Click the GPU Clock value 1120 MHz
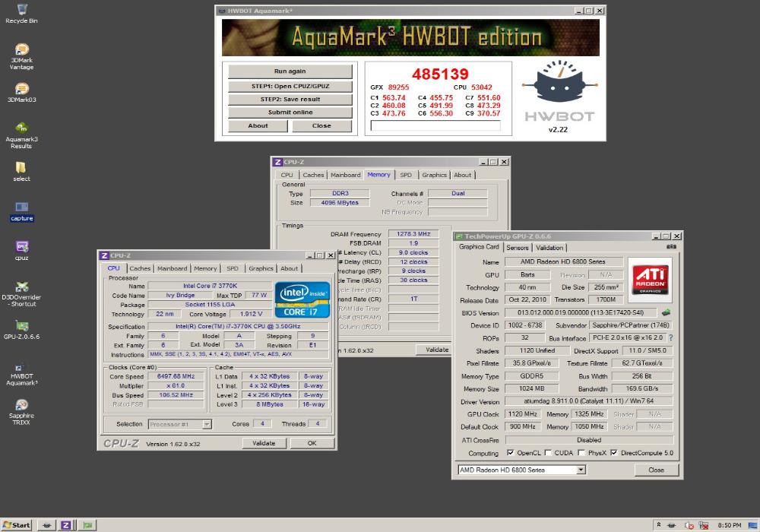The width and height of the screenshot is (760, 532). coord(522,413)
